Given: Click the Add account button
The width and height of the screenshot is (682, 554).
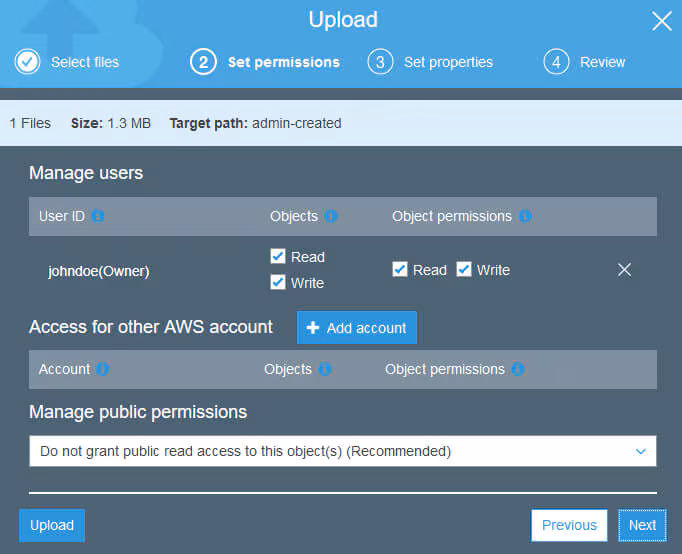Looking at the screenshot, I should tap(357, 328).
